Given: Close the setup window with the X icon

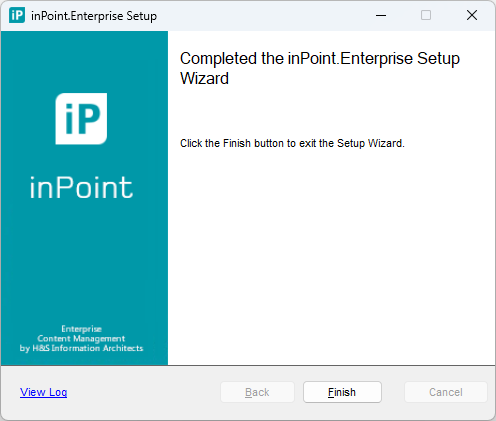Looking at the screenshot, I should pyautogui.click(x=472, y=15).
